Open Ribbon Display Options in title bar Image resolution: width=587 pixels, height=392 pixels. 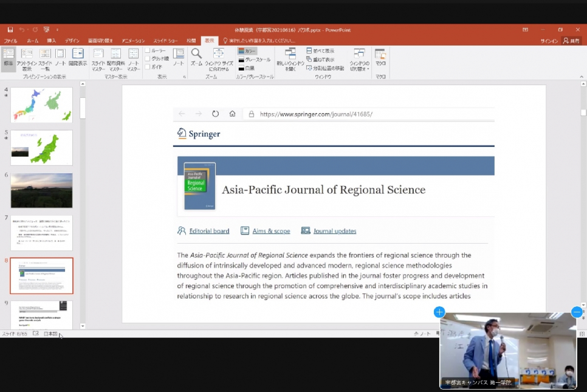coord(525,30)
